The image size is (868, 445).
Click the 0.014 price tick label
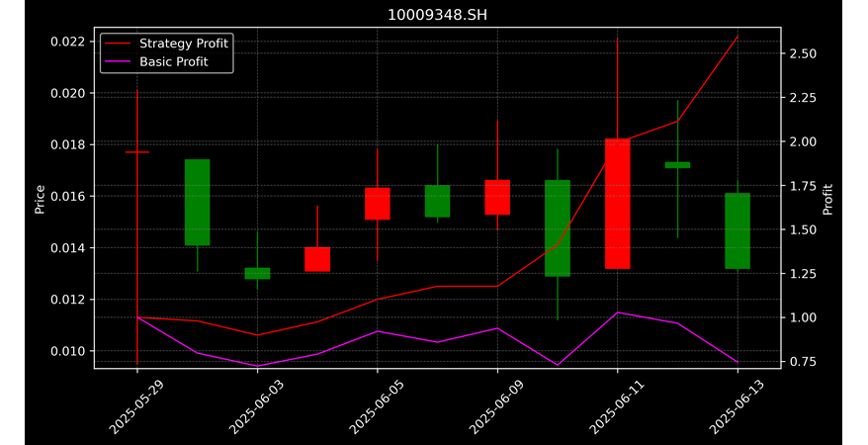[68, 248]
